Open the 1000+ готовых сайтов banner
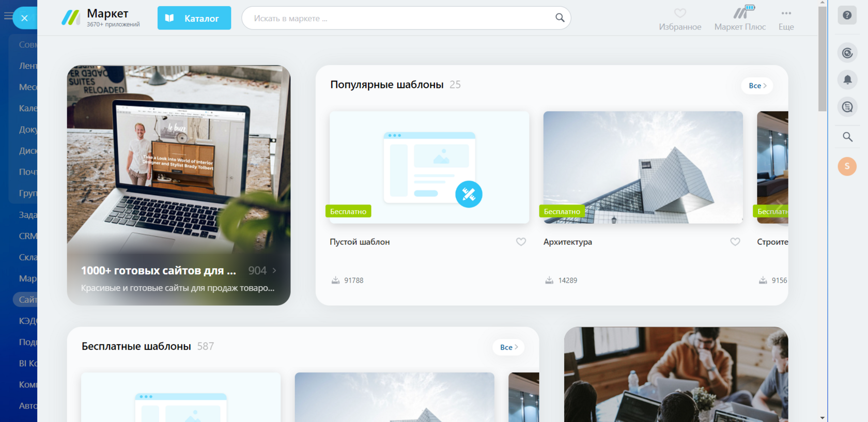Viewport: 868px width, 422px height. (179, 185)
